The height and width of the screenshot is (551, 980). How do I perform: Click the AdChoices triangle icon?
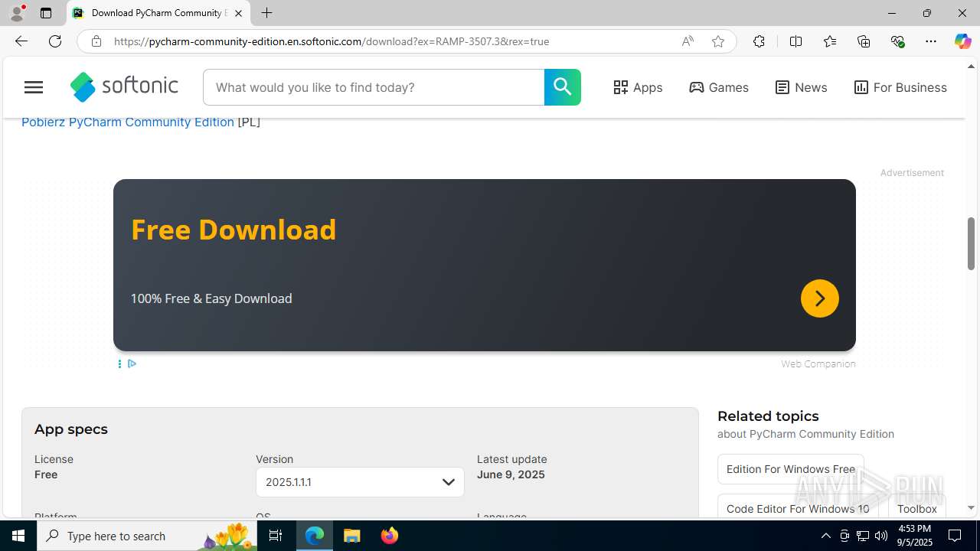[x=132, y=364]
